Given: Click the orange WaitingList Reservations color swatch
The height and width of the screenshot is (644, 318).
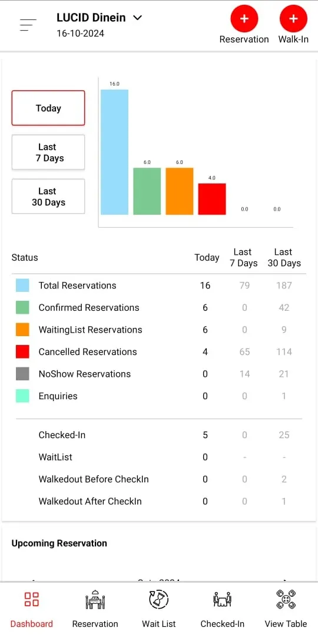Looking at the screenshot, I should 22,330.
